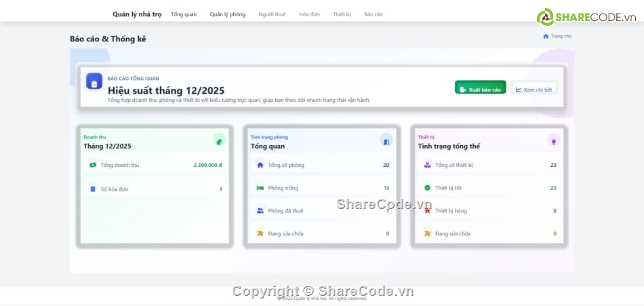The height and width of the screenshot is (306, 644).
Task: Click the red icon beside Thiết bị hỏng
Action: [x=427, y=210]
